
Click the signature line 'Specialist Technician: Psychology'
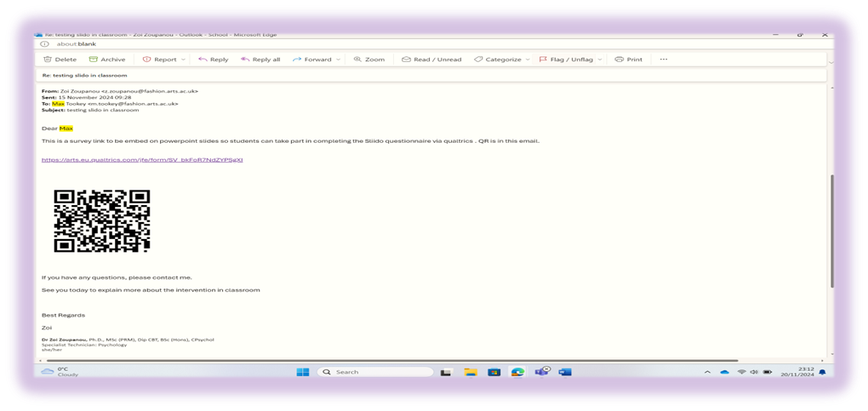click(84, 345)
